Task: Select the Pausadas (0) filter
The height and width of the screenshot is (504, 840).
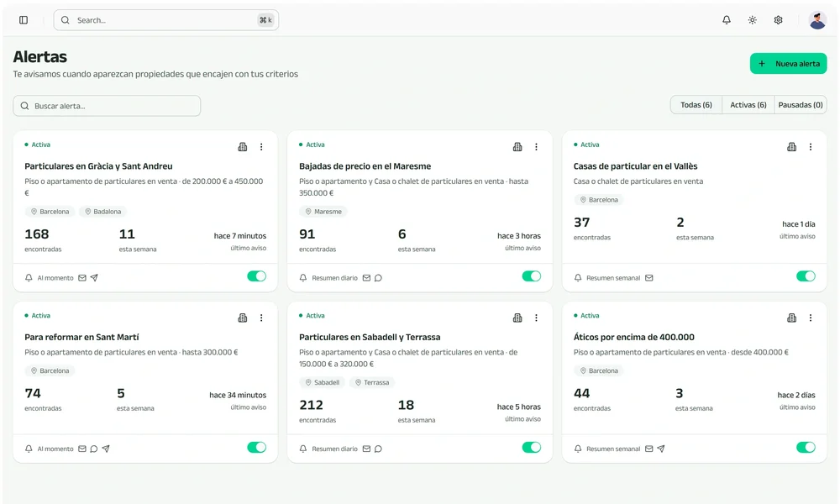Action: [801, 105]
